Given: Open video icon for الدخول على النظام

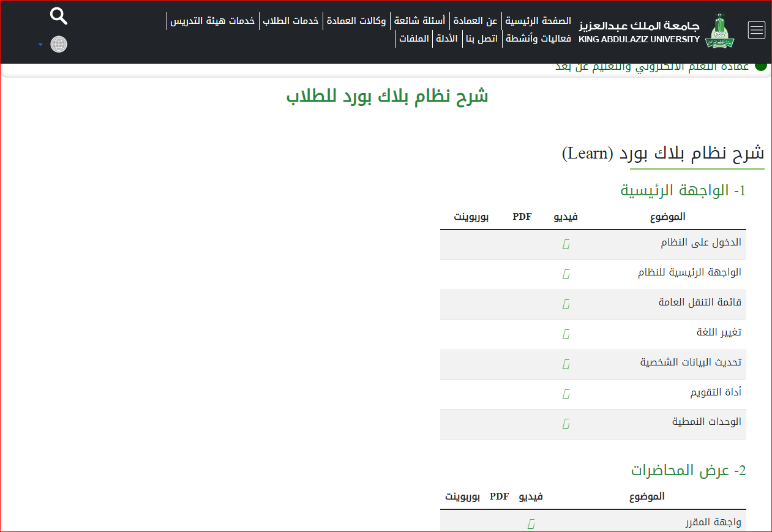Looking at the screenshot, I should (x=566, y=245).
